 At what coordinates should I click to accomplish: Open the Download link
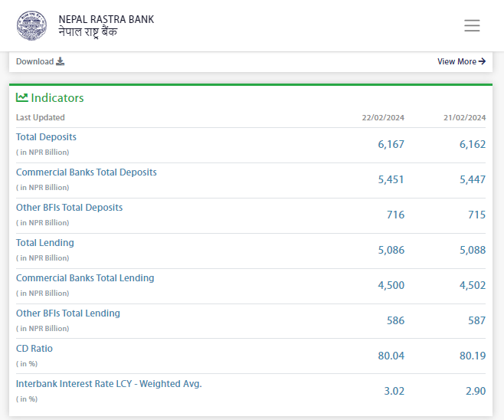(35, 61)
